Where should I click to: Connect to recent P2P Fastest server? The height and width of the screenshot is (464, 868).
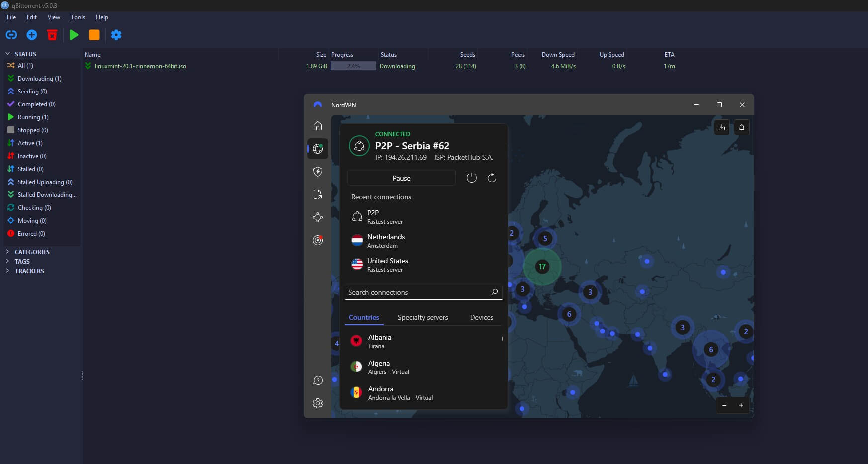(x=424, y=217)
